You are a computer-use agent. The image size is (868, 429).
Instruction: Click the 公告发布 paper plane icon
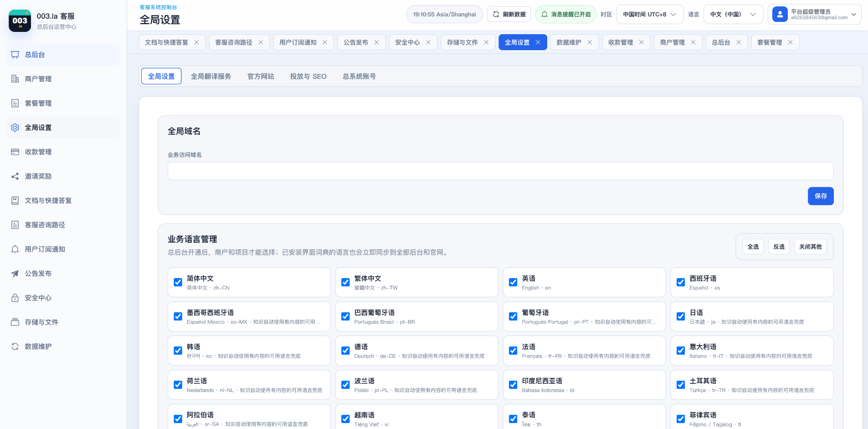pos(15,274)
